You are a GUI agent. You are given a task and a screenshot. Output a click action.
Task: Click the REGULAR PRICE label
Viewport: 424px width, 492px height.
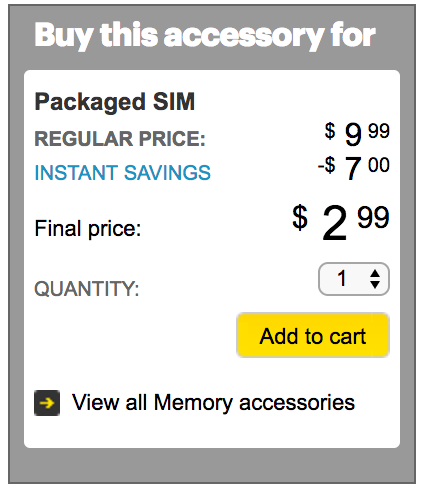tap(120, 139)
